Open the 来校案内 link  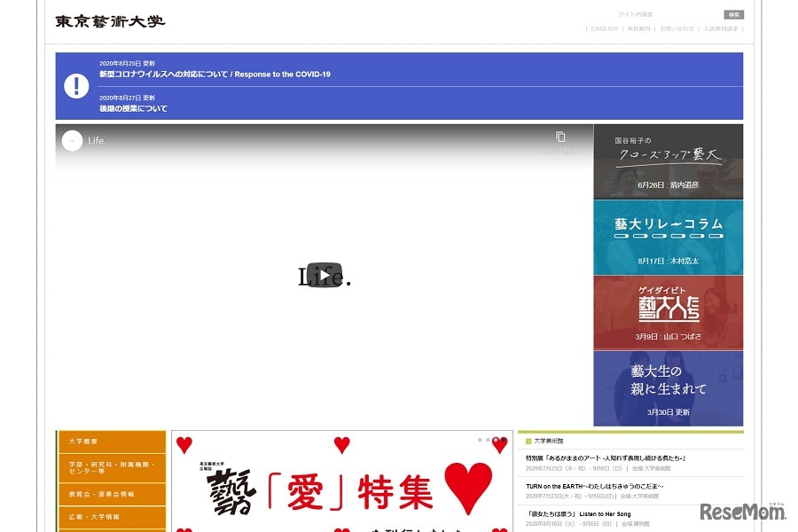(638, 29)
